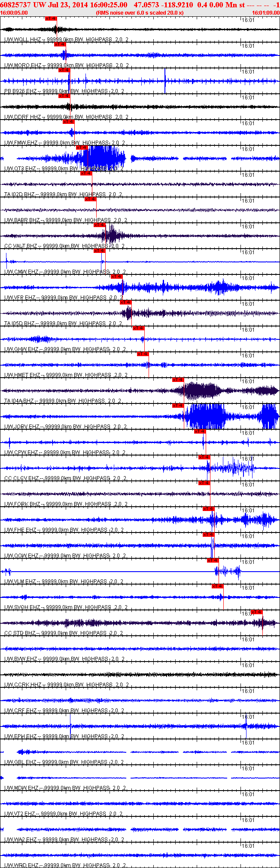Select the 'UW.FHE EHZ' station label
Image resolution: width=280 pixels, height=868 pixels.
click(x=21, y=530)
